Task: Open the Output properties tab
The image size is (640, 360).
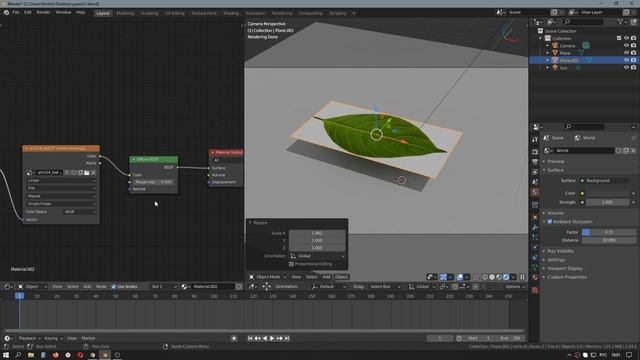Action: coord(535,162)
